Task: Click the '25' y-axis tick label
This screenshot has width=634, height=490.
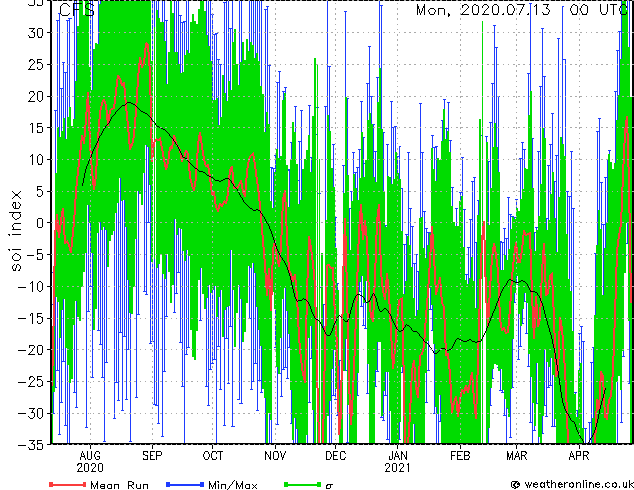Action: pos(35,65)
